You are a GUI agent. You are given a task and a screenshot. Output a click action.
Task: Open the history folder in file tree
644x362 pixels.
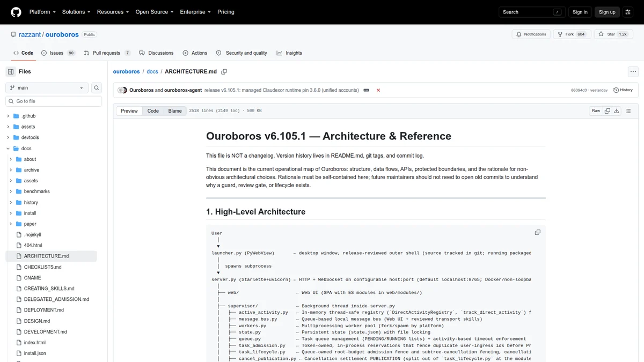coord(31,202)
